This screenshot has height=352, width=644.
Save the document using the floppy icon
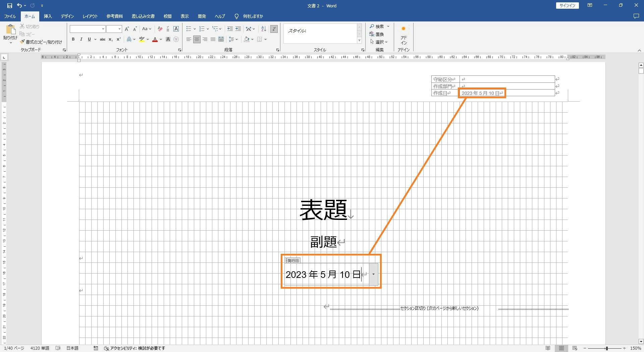tap(9, 6)
